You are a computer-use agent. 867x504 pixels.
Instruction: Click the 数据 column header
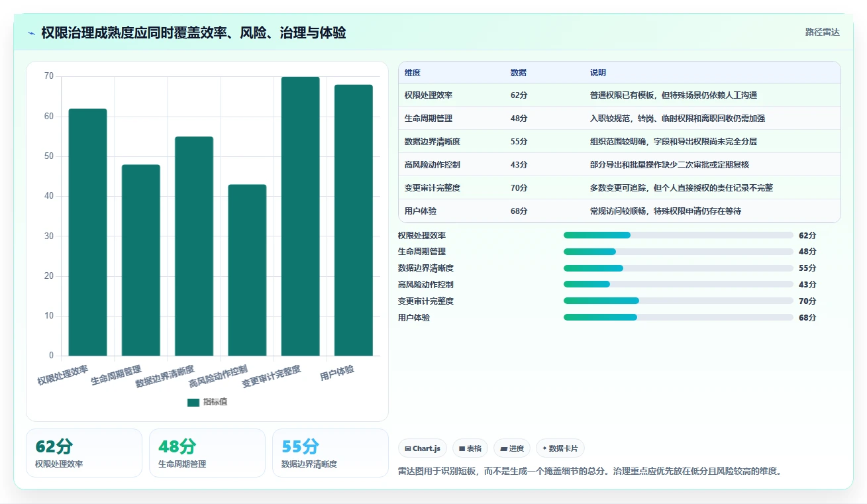click(519, 73)
